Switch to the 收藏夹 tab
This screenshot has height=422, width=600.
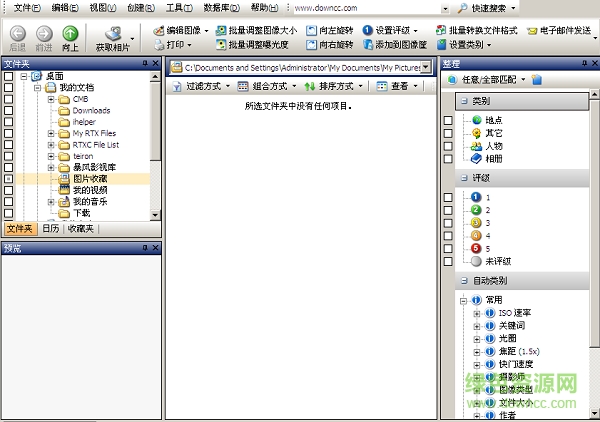(81, 229)
